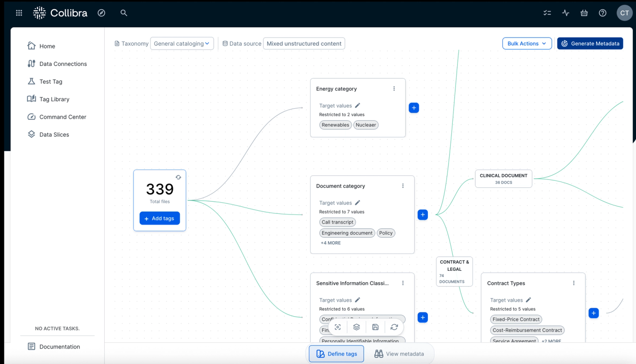Viewport: 636px width, 364px height.
Task: Click the save icon in floating toolbar
Action: click(375, 327)
